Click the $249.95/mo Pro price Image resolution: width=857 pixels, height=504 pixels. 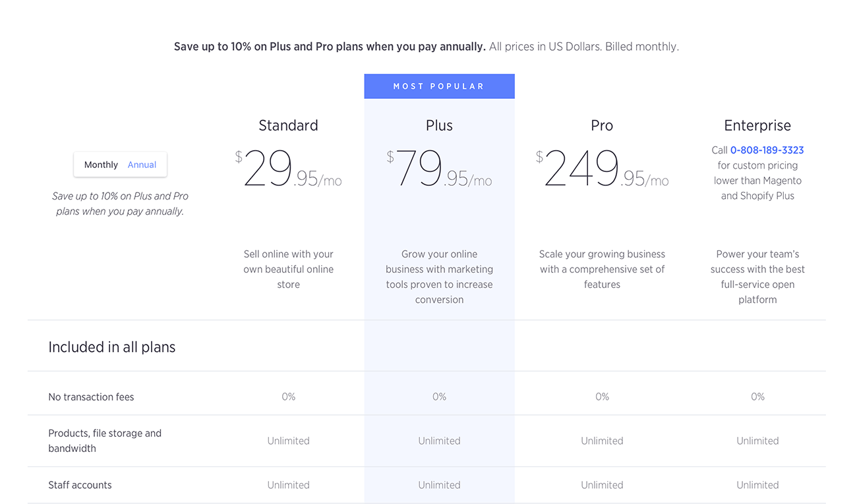click(x=602, y=169)
